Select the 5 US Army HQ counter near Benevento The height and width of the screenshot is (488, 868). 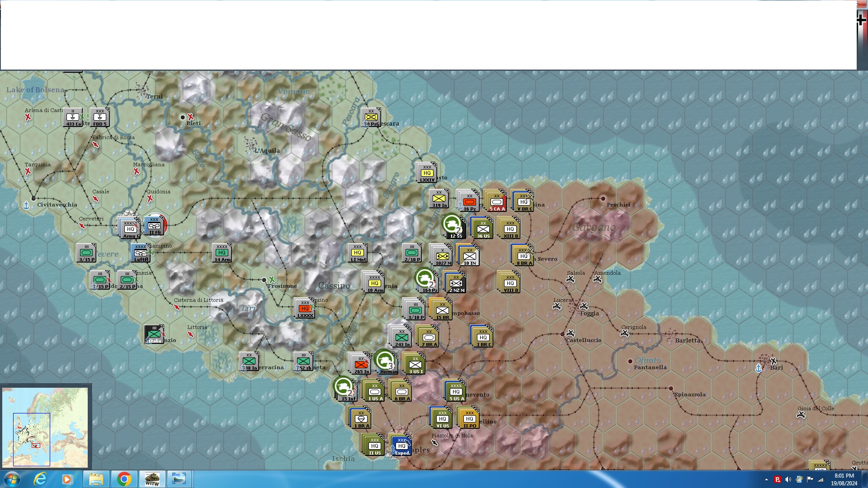pos(455,391)
